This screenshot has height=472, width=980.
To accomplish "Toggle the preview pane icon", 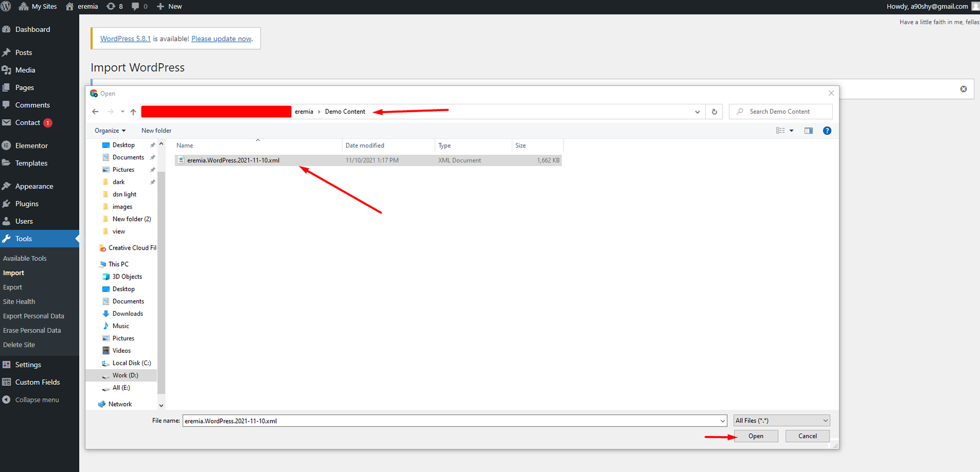I will tap(808, 131).
